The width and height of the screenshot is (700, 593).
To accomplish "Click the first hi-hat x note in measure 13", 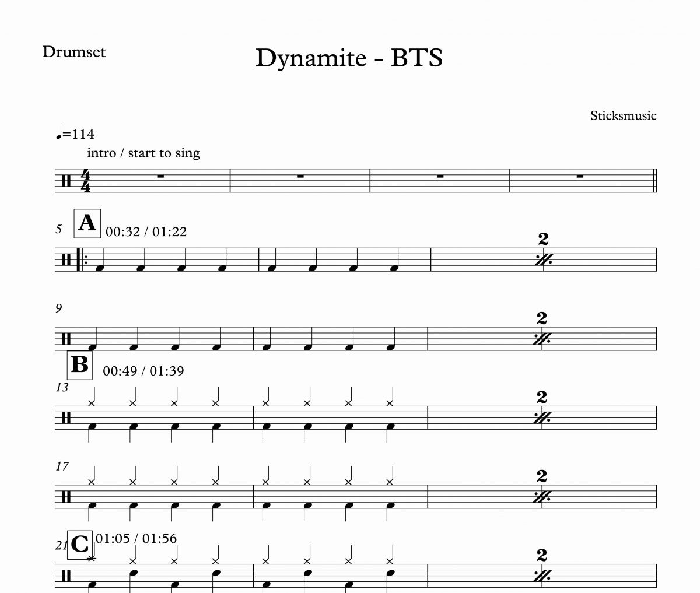I will point(92,402).
